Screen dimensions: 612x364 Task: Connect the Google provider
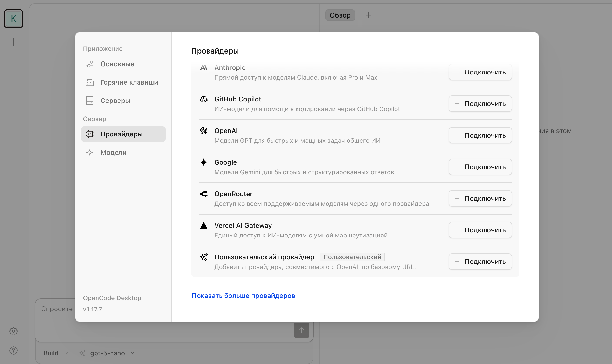point(480,167)
